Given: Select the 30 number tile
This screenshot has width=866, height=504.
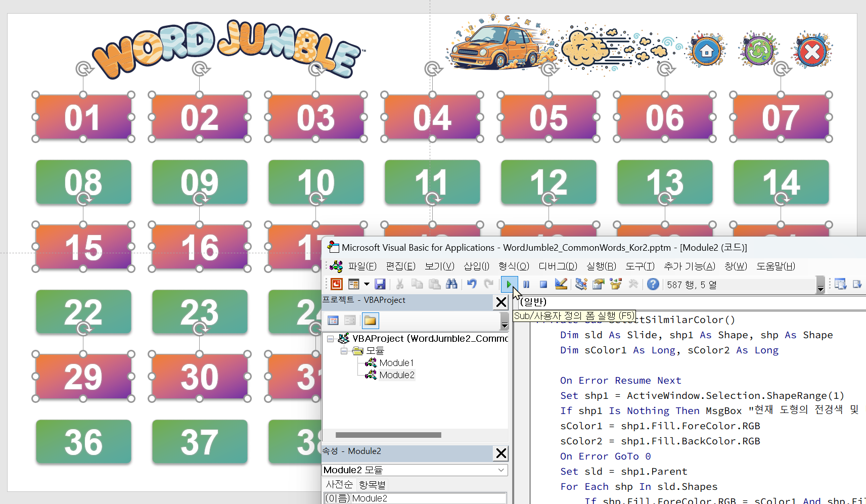Looking at the screenshot, I should tap(200, 377).
